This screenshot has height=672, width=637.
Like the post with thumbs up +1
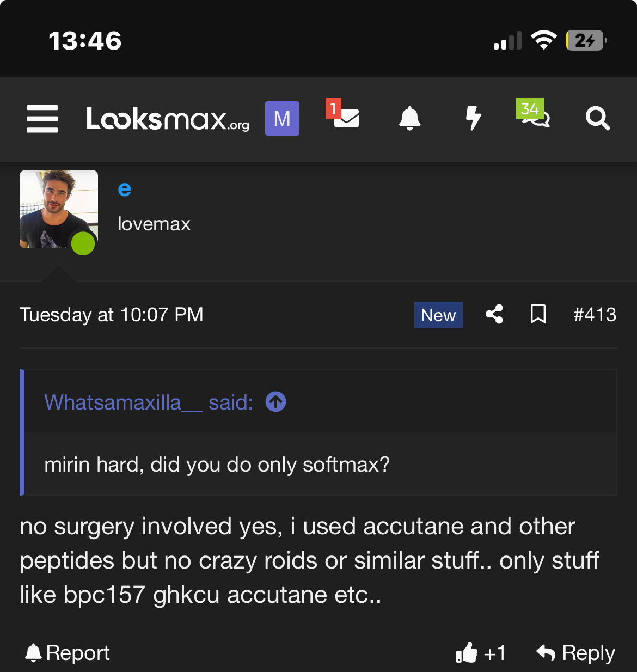tap(481, 652)
